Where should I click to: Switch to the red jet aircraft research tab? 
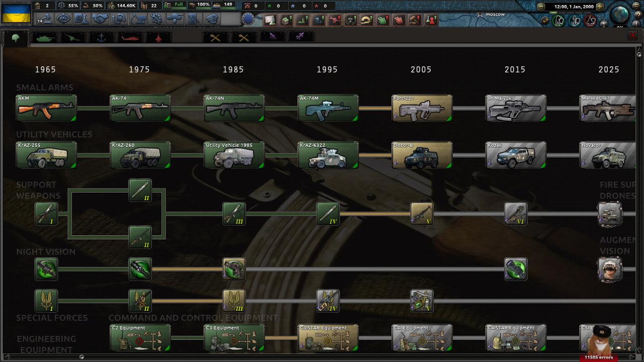pyautogui.click(x=159, y=37)
